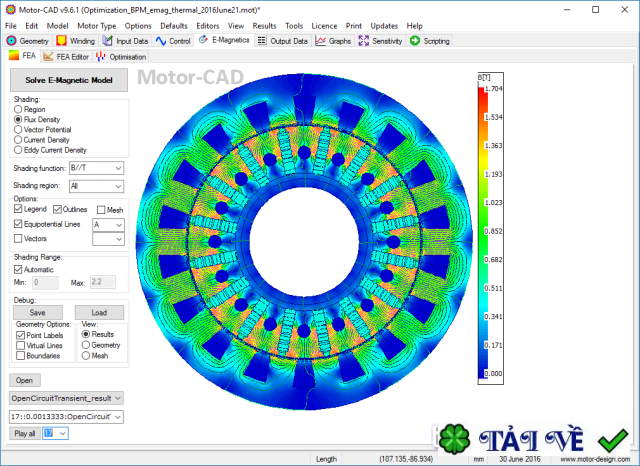This screenshot has height=466, width=640.
Task: Click Solve E-Magnetic Model button
Action: point(68,80)
